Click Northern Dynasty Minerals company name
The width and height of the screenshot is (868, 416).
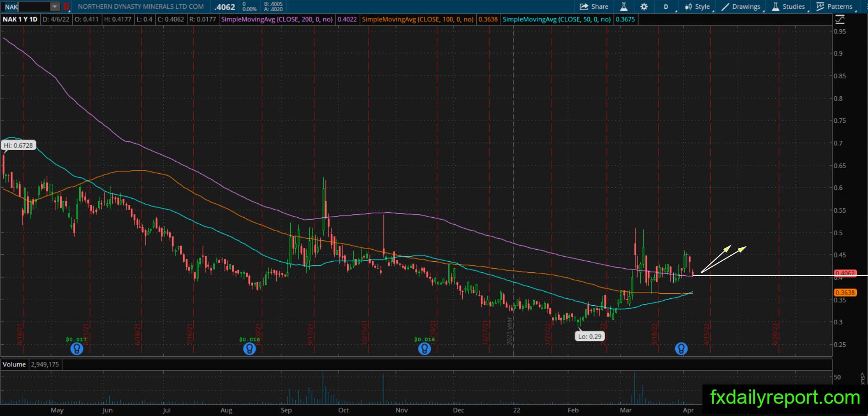coord(141,6)
